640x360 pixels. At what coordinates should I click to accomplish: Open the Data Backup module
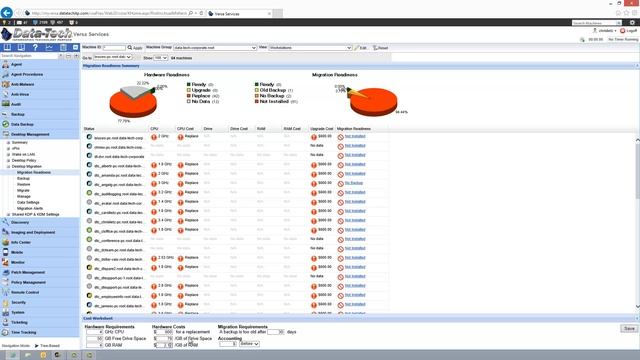coord(40,124)
